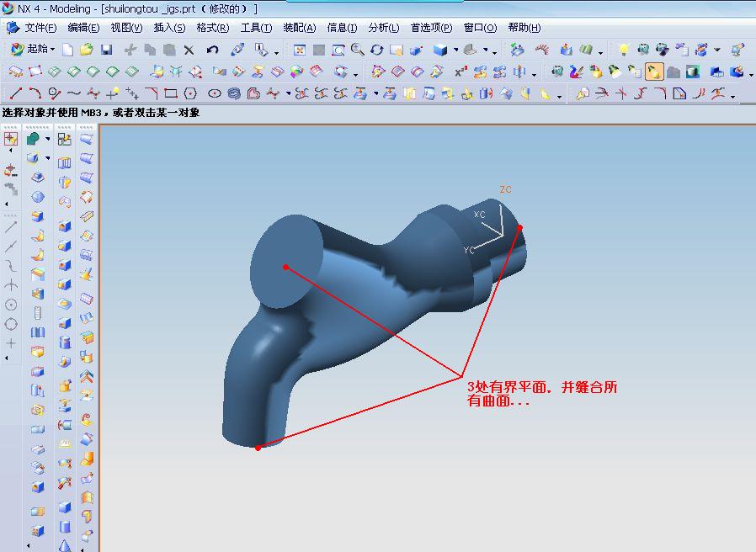Expand the shaded cube rendering style dropdown
This screenshot has height=552, width=756.
(455, 50)
